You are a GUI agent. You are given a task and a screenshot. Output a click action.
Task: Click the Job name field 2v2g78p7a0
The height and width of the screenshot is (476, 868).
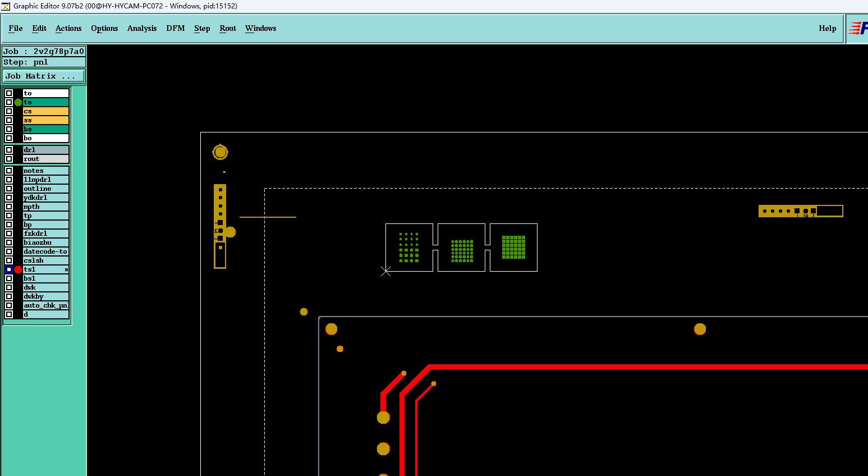coord(44,51)
